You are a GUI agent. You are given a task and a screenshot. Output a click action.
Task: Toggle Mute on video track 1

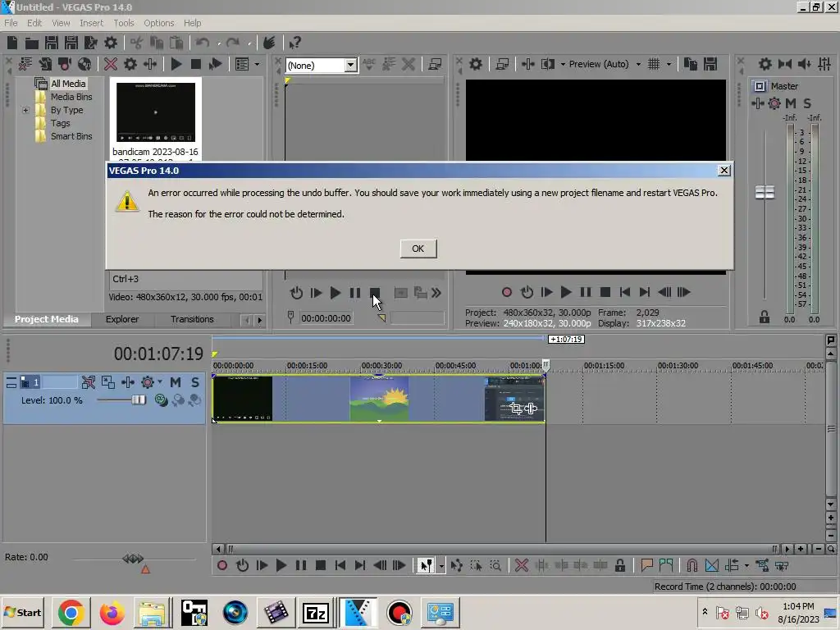(x=176, y=382)
